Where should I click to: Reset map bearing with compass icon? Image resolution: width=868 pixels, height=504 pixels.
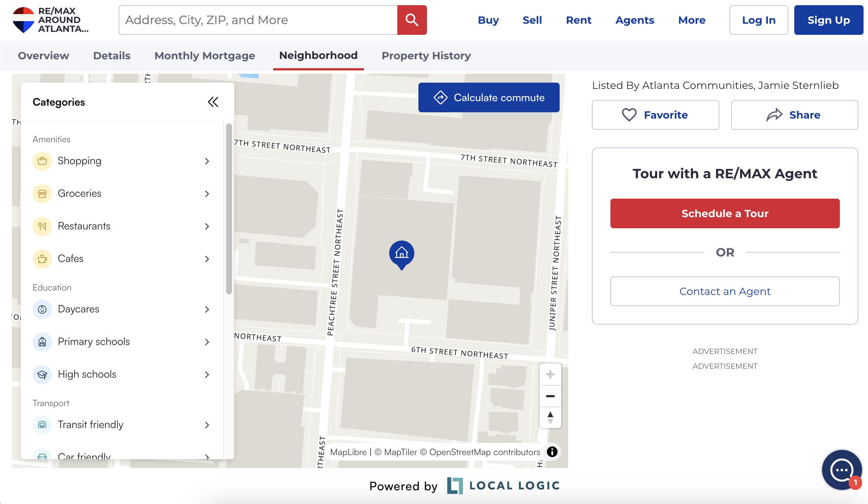click(550, 418)
